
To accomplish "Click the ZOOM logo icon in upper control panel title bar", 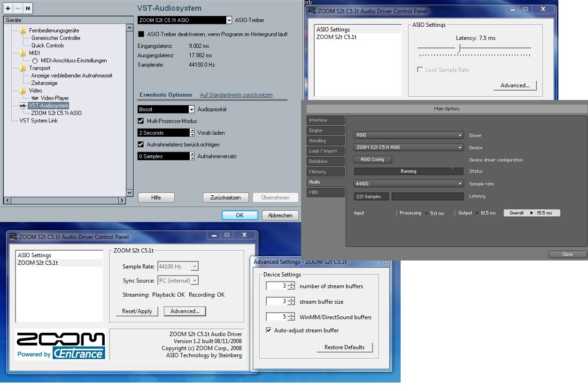I will click(x=311, y=11).
